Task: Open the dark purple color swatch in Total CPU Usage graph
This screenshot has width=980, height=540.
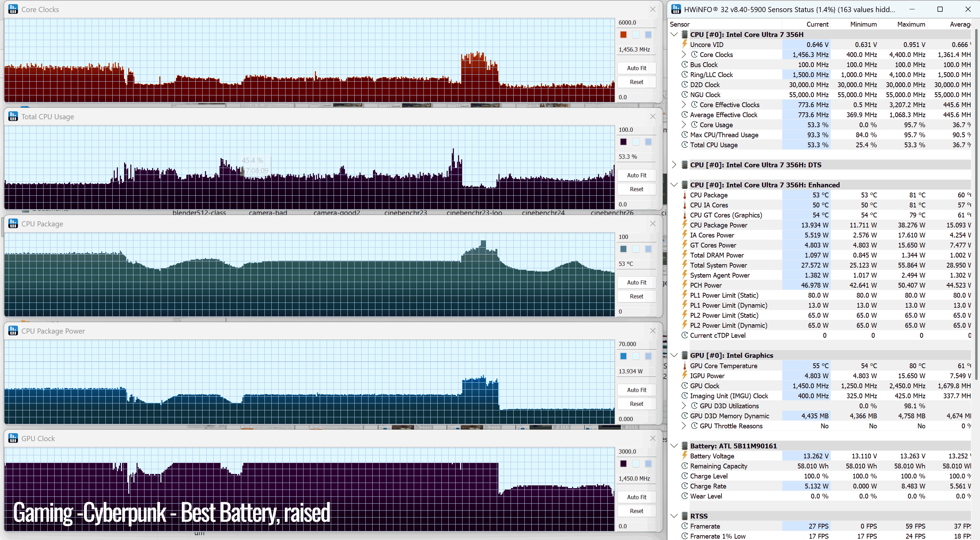Action: pyautogui.click(x=623, y=142)
